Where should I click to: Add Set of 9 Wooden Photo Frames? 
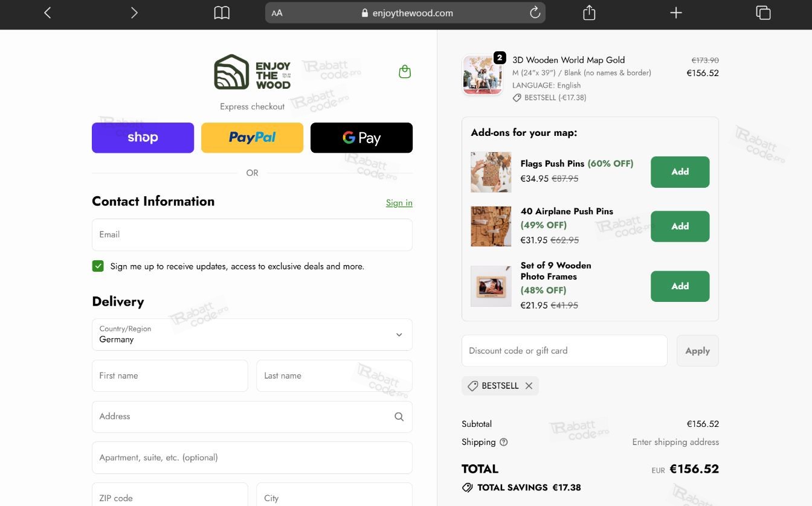point(680,286)
